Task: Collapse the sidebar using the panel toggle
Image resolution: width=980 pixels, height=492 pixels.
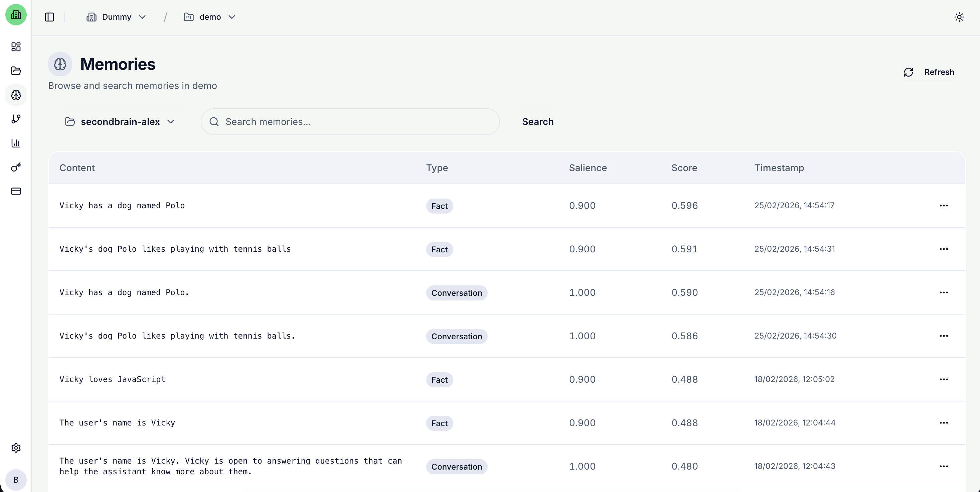Action: (x=49, y=17)
